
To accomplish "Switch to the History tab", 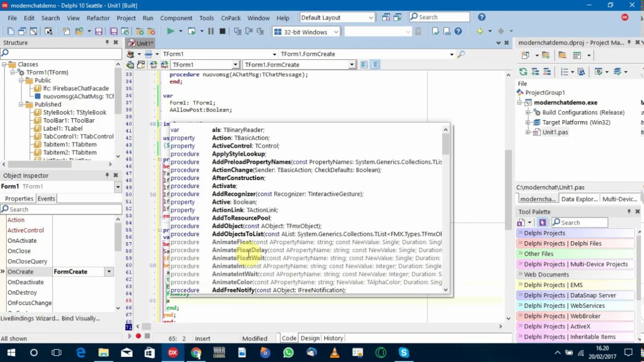I will coord(333,338).
